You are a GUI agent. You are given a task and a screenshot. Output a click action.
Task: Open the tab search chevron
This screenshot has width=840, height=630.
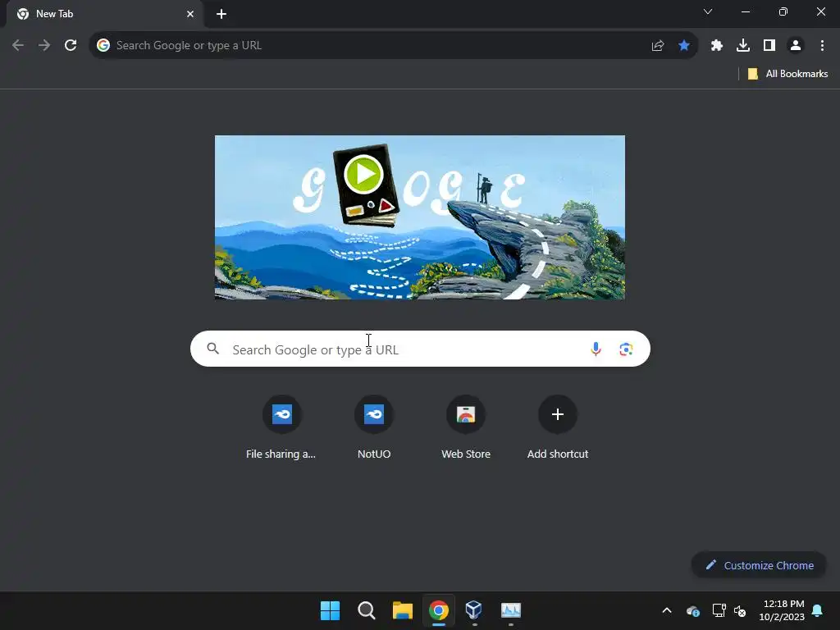(708, 11)
